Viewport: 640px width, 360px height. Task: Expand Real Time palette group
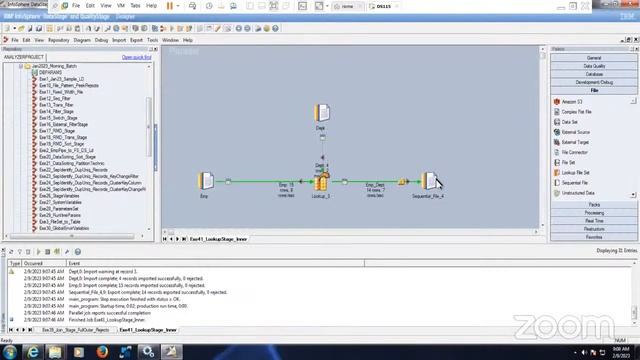coord(594,221)
